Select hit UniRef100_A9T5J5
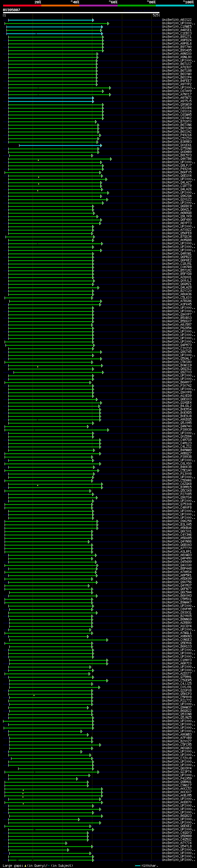197x868 pixels. point(177,101)
